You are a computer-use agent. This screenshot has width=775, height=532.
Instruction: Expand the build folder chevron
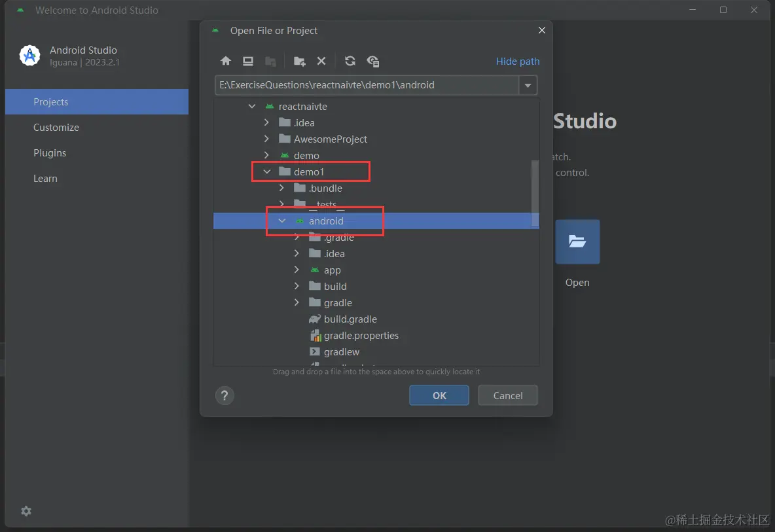click(x=296, y=286)
